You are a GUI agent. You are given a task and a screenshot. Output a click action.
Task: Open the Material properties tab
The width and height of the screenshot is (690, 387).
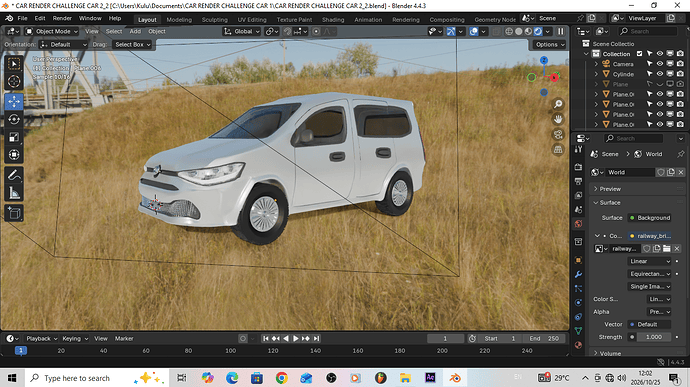pos(579,345)
